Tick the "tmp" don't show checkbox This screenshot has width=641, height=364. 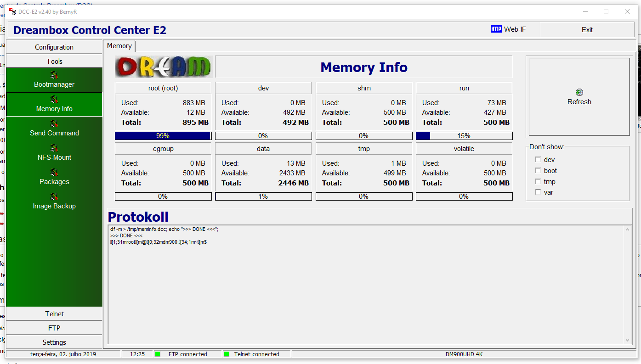[538, 182]
